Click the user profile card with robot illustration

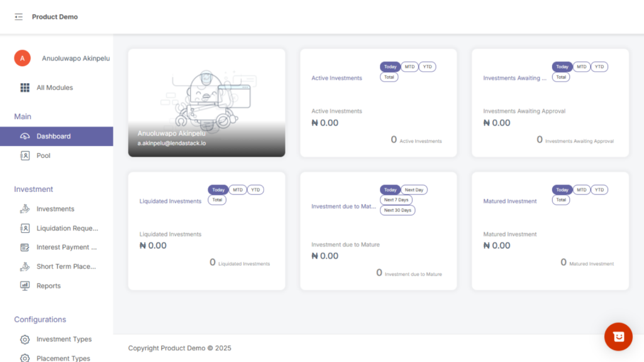point(206,103)
